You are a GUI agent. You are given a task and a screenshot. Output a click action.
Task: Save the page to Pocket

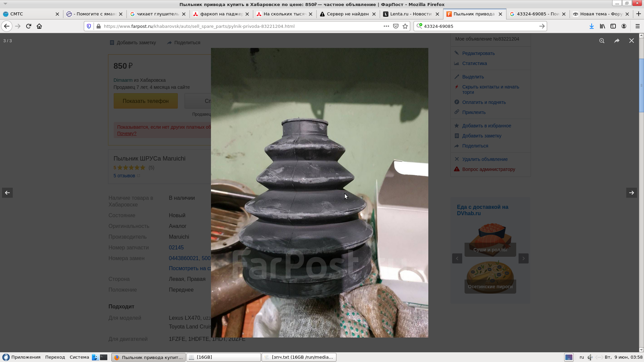[396, 26]
